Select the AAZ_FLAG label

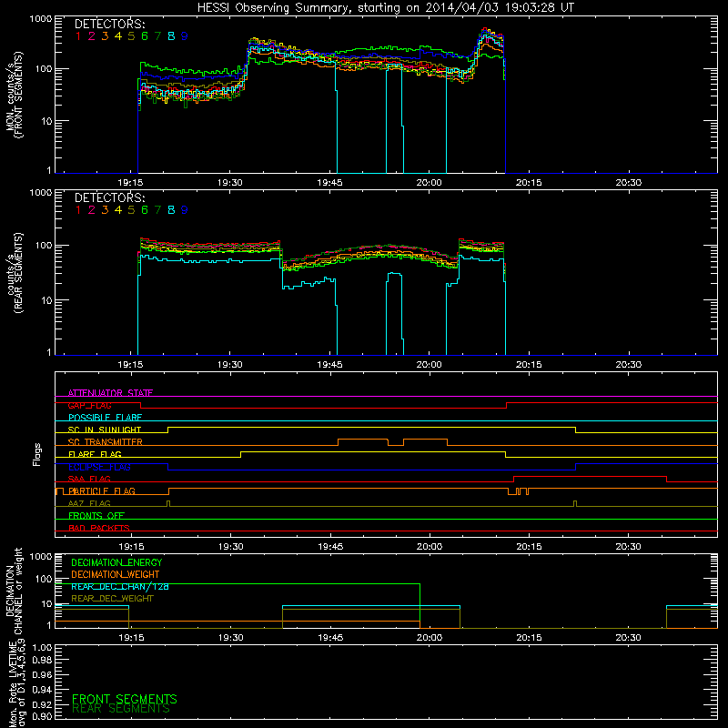point(89,503)
